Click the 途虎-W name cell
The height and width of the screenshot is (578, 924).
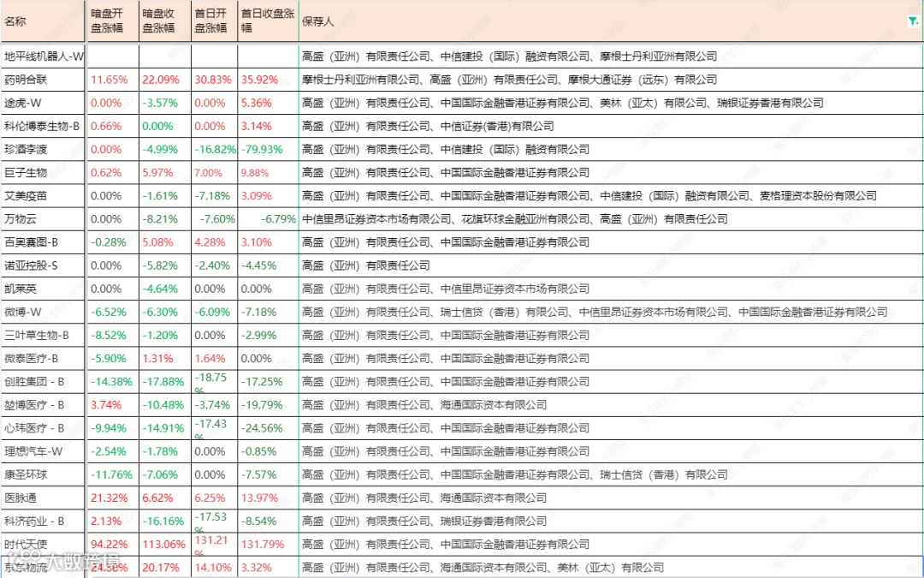(43, 104)
